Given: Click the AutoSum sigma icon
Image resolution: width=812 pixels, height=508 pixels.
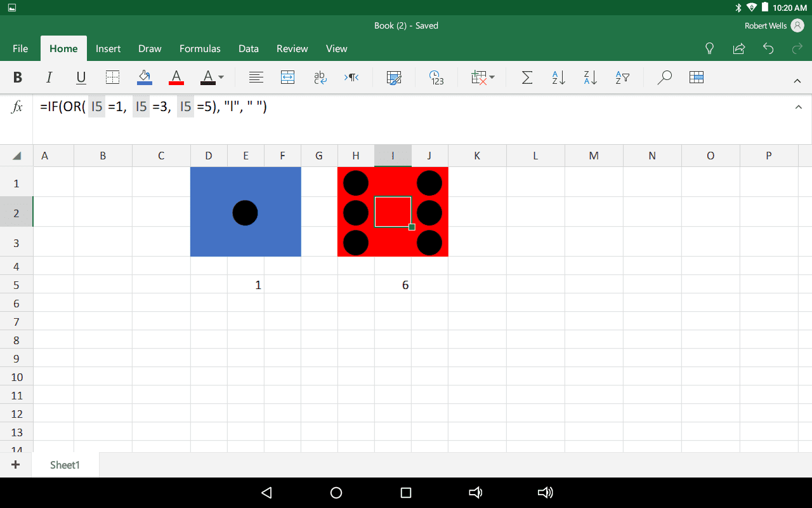Looking at the screenshot, I should pyautogui.click(x=527, y=77).
